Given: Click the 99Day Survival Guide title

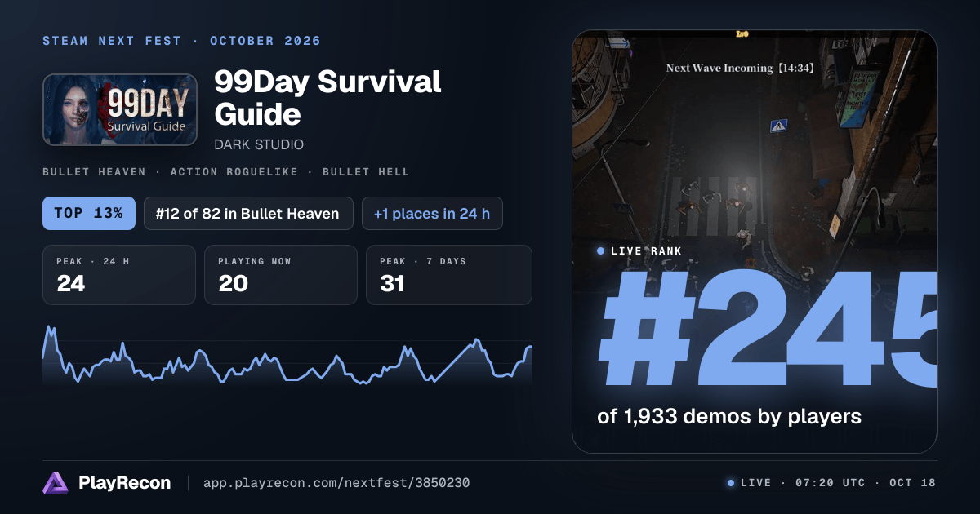Looking at the screenshot, I should point(327,98).
